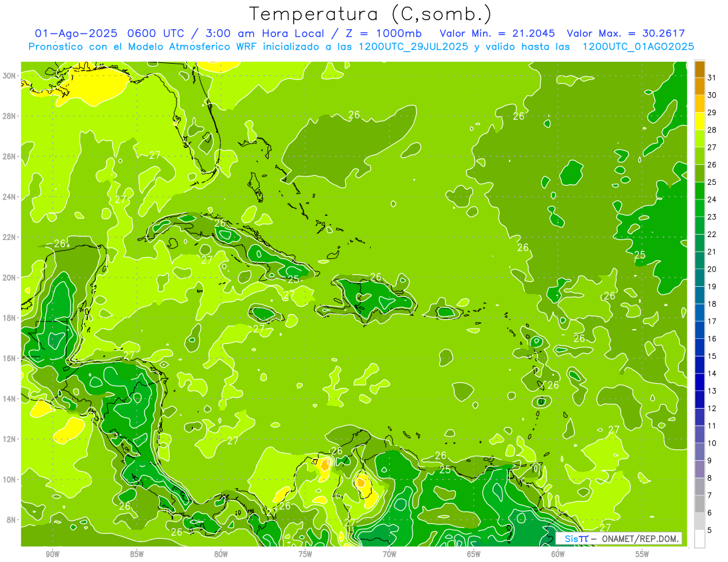Click the 60W longitude axis label
The image size is (728, 562).
[x=558, y=554]
